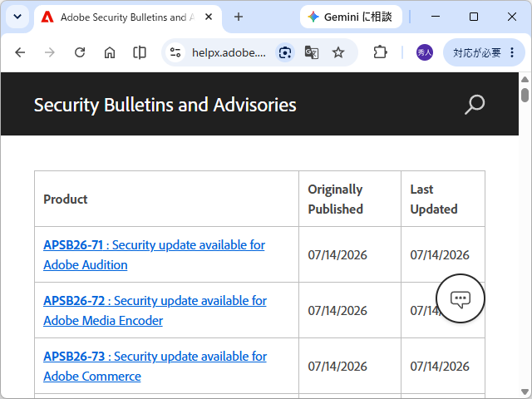Open APSB26-73 Adobe Commerce bulletin link
532x399 pixels.
point(155,366)
